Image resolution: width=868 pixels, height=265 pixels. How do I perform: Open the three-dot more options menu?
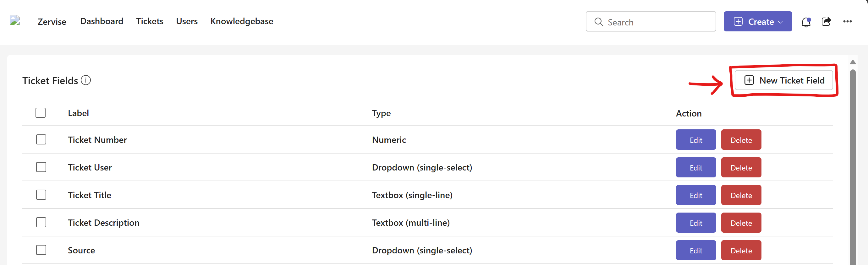pyautogui.click(x=847, y=22)
